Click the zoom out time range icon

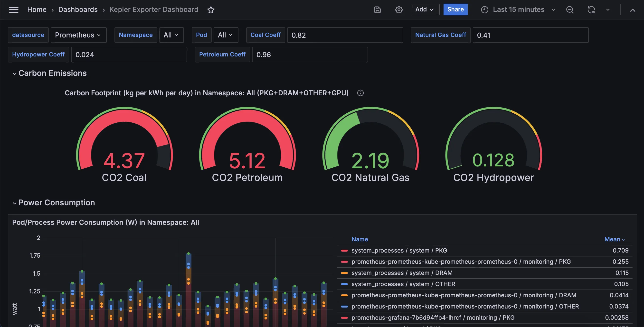click(570, 10)
